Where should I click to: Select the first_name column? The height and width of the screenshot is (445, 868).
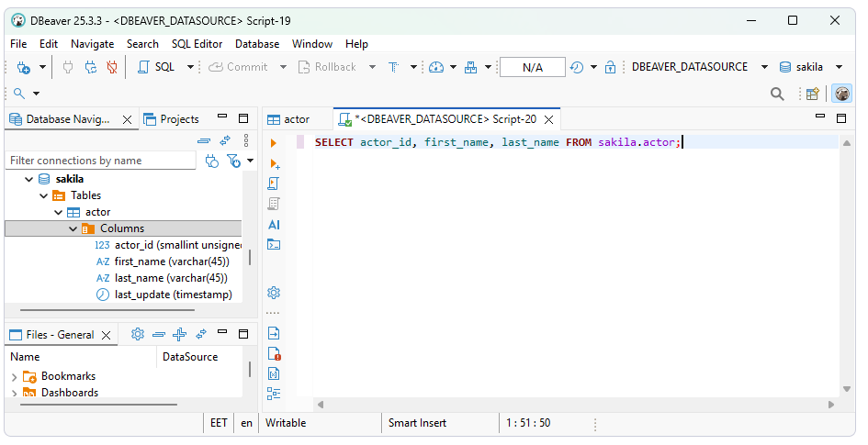(163, 261)
